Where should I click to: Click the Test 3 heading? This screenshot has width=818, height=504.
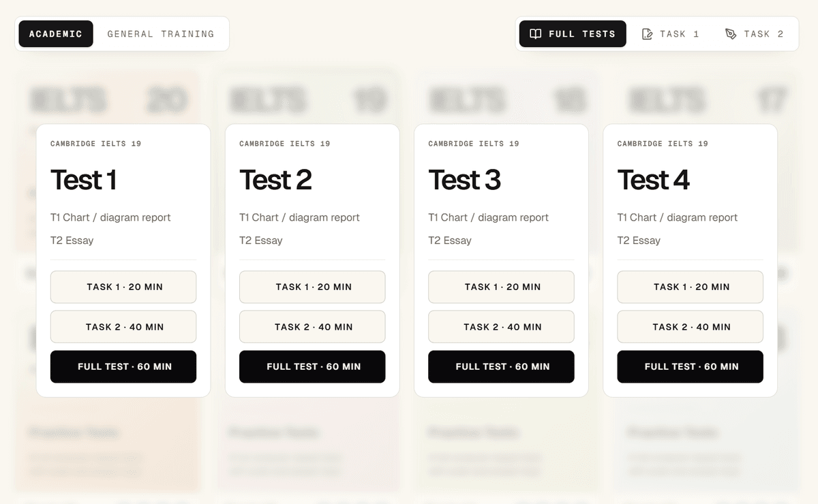pyautogui.click(x=465, y=180)
